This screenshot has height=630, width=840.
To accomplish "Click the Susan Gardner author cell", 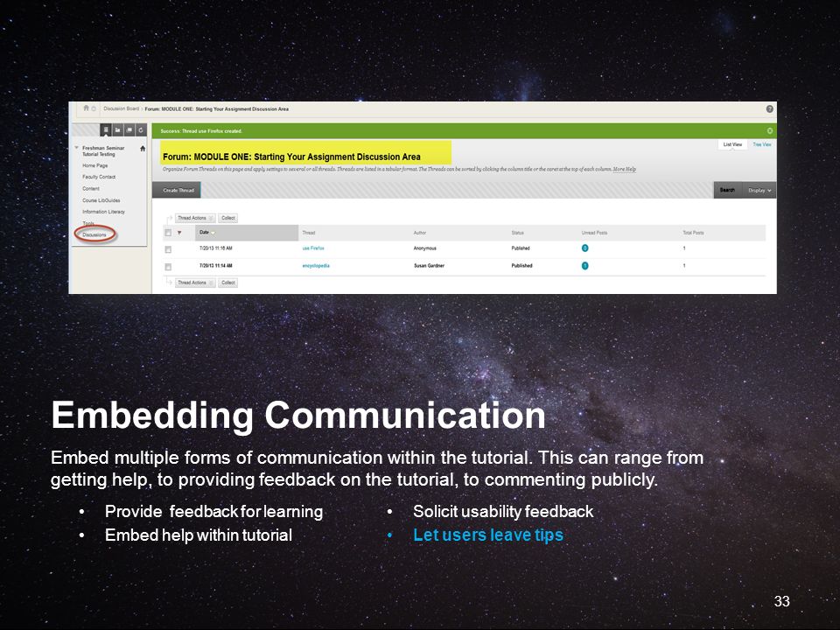I will pos(429,266).
